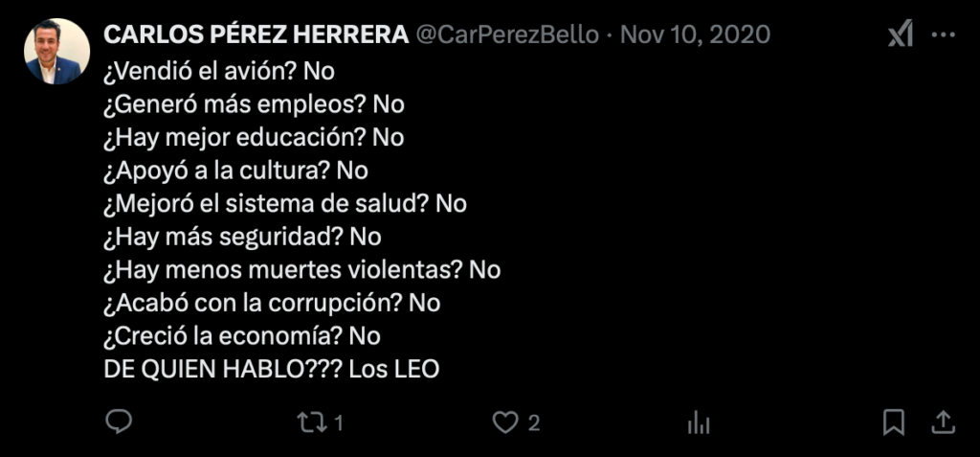Open the view analytics bar chart icon

pos(699,423)
